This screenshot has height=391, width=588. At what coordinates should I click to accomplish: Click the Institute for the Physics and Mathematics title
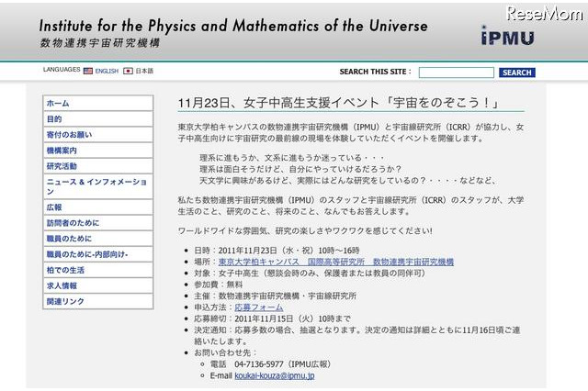click(233, 26)
